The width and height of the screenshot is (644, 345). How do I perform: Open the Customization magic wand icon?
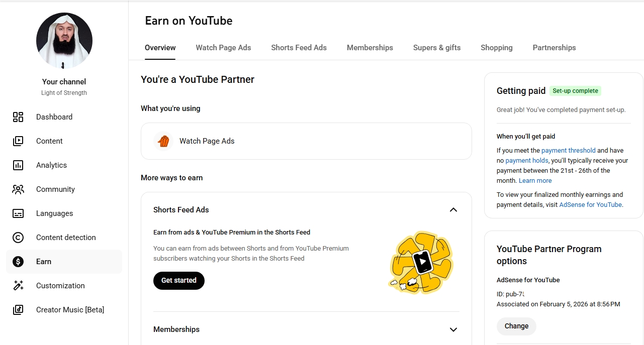point(18,286)
